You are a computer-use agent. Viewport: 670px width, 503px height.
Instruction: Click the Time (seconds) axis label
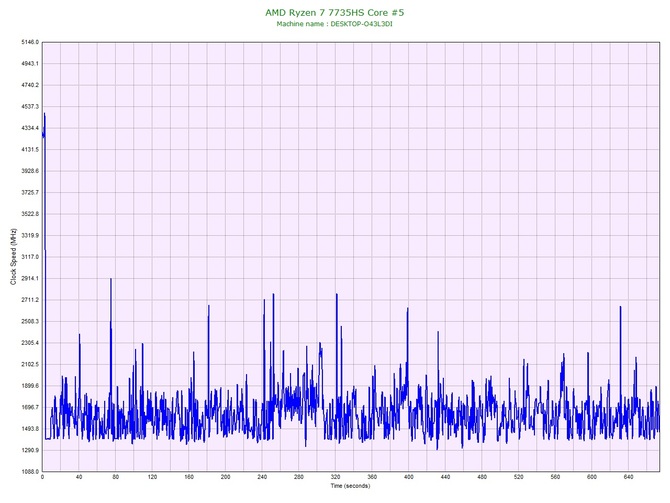click(350, 486)
